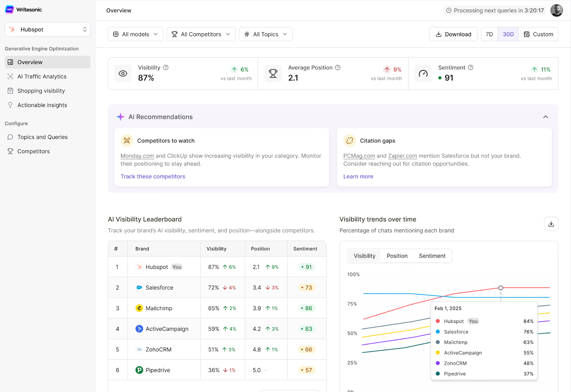Select AI Traffic Analytics in the sidebar

point(42,76)
